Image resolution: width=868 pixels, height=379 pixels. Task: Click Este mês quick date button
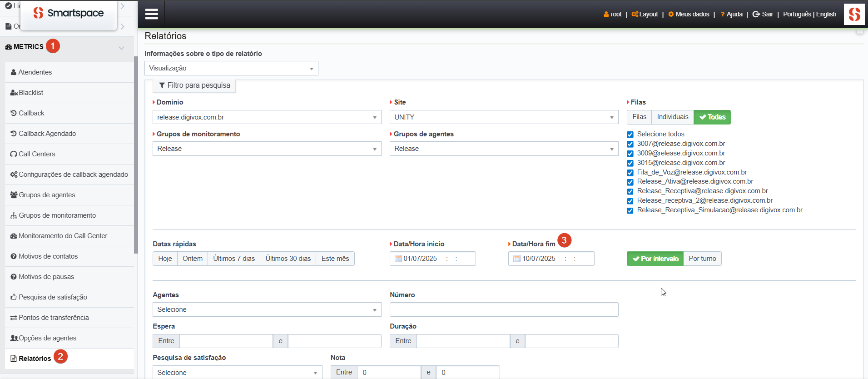335,259
